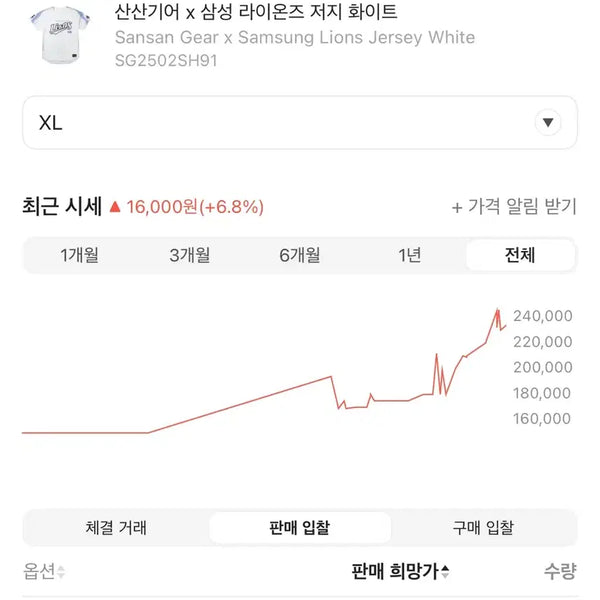Click the red price increase triangle icon
Screen dimensions: 600x600
click(x=115, y=207)
